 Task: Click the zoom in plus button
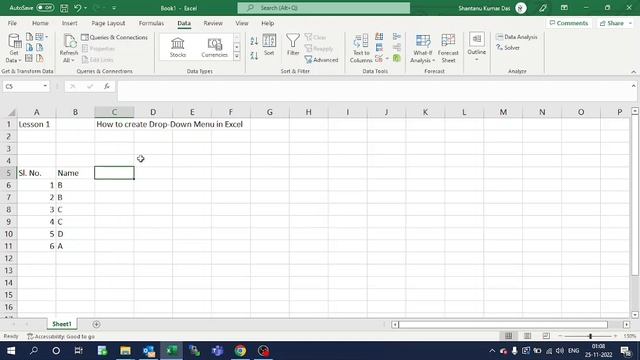616,336
